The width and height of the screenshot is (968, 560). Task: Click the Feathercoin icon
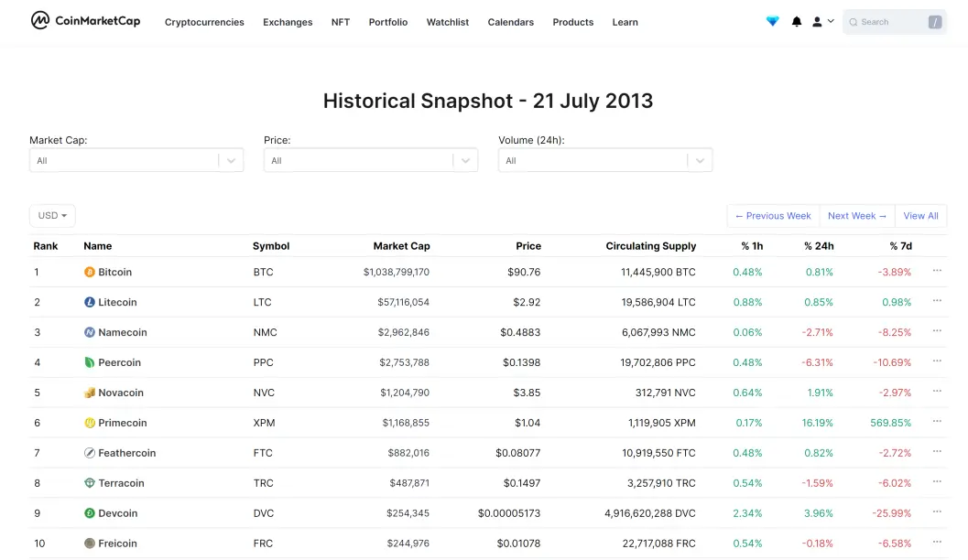[90, 453]
